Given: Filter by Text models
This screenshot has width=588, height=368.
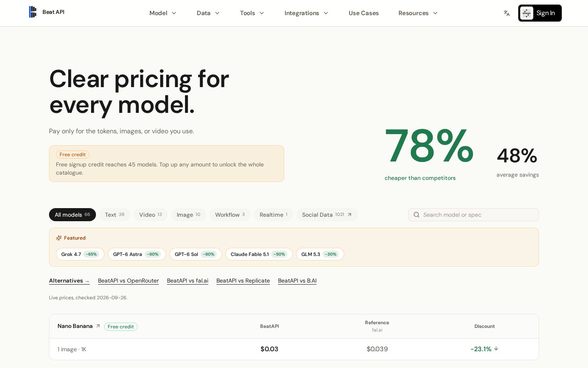Looking at the screenshot, I should (115, 215).
